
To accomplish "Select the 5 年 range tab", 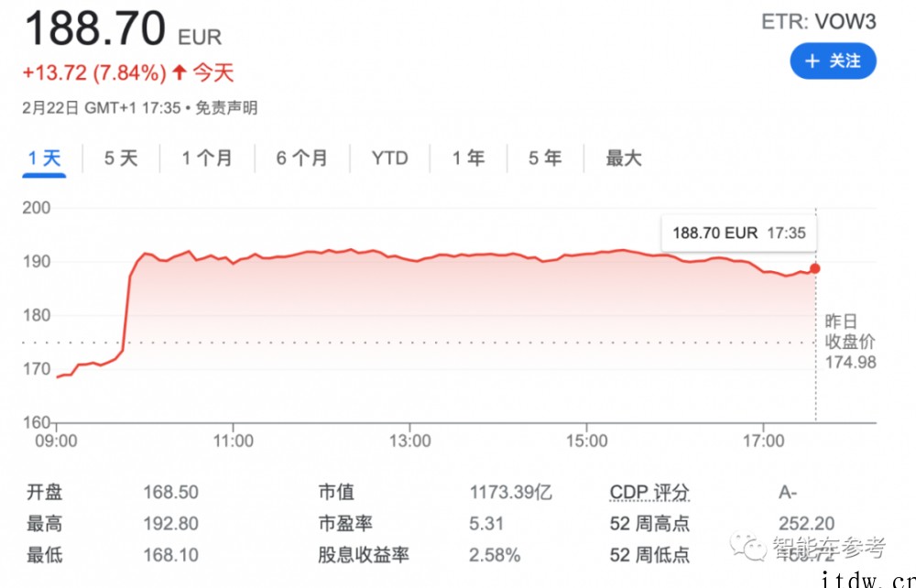I will [x=545, y=158].
